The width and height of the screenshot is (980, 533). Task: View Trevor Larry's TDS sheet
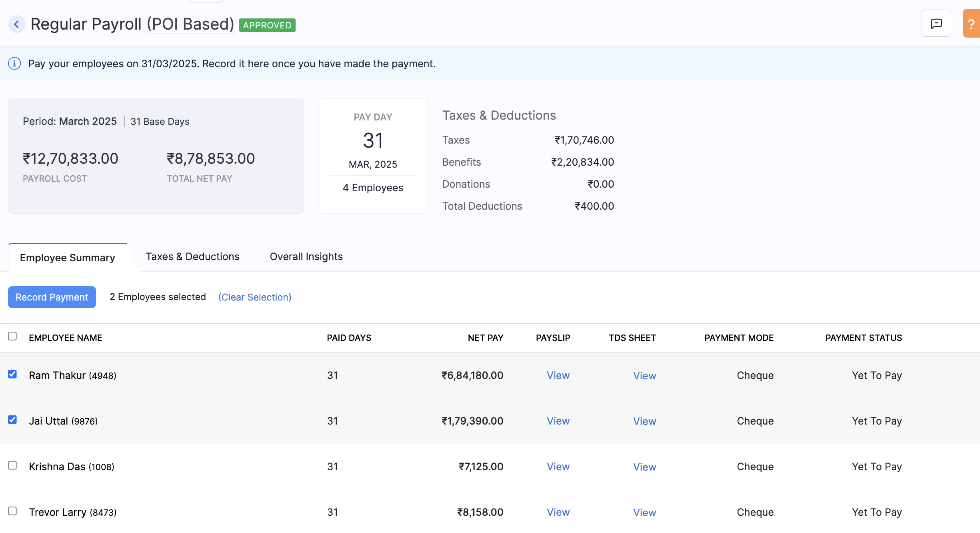pyautogui.click(x=644, y=513)
